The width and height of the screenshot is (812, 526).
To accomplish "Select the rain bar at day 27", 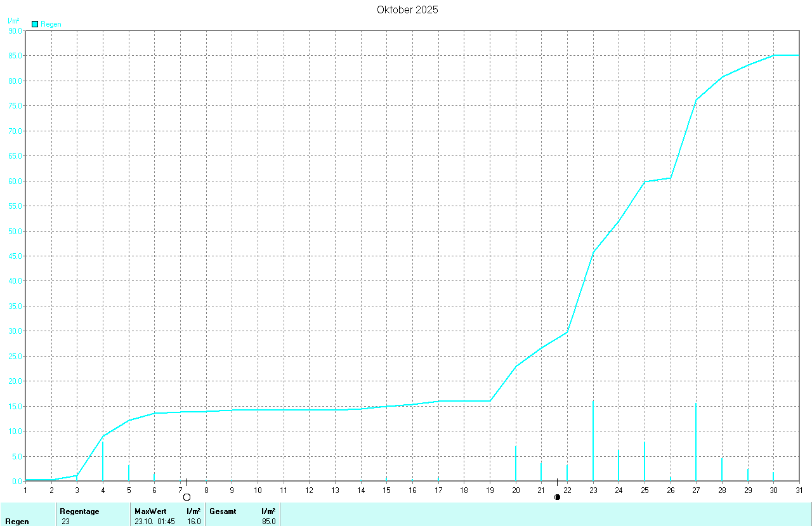I will pos(696,442).
